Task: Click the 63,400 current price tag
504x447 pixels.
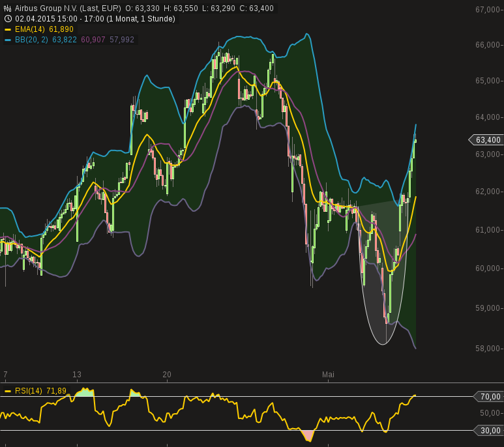Action: tap(486, 140)
